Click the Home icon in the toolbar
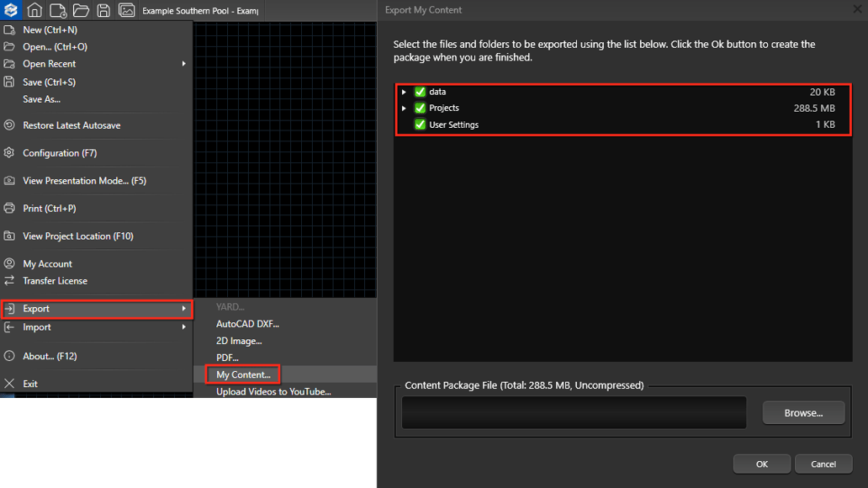Image resolution: width=868 pixels, height=488 pixels. 34,10
